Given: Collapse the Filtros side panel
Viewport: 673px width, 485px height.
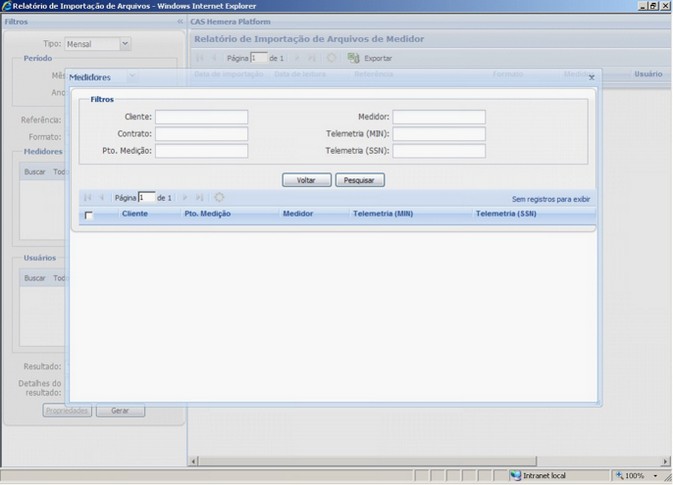Looking at the screenshot, I should pos(179,21).
